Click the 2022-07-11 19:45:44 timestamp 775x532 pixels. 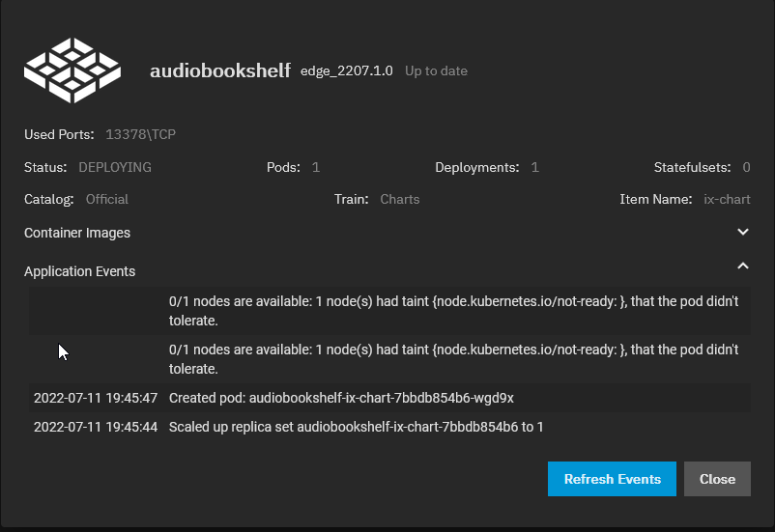point(96,427)
